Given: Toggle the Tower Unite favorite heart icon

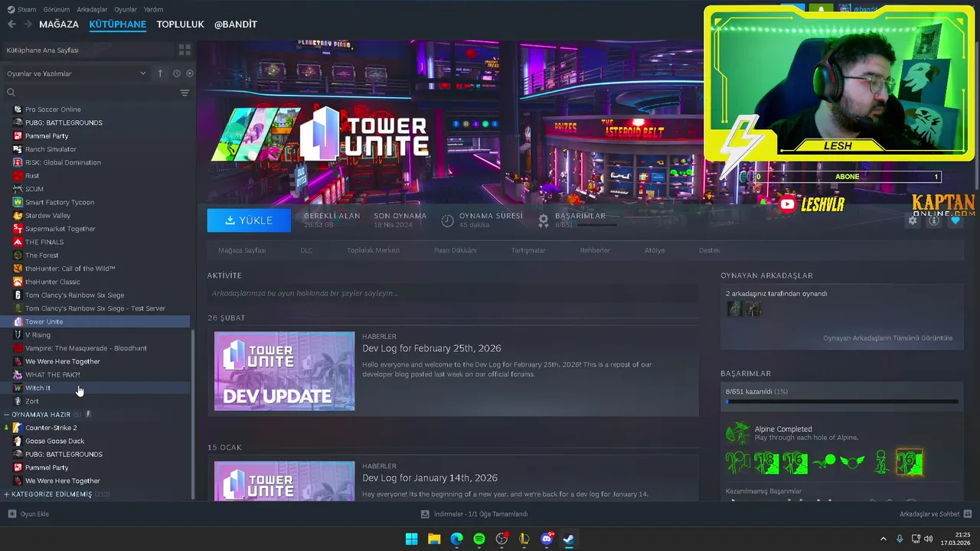Looking at the screenshot, I should point(955,220).
